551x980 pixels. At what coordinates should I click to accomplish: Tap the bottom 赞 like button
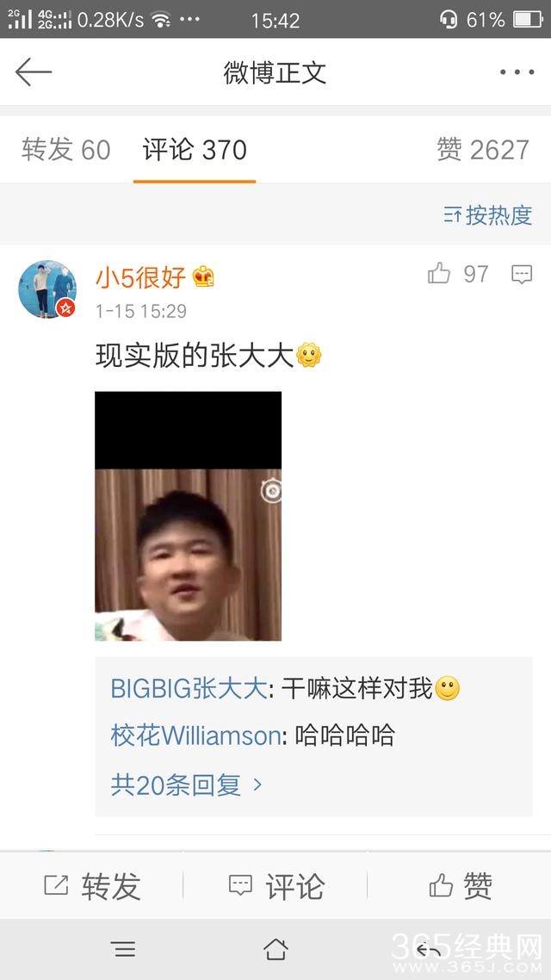click(x=461, y=885)
